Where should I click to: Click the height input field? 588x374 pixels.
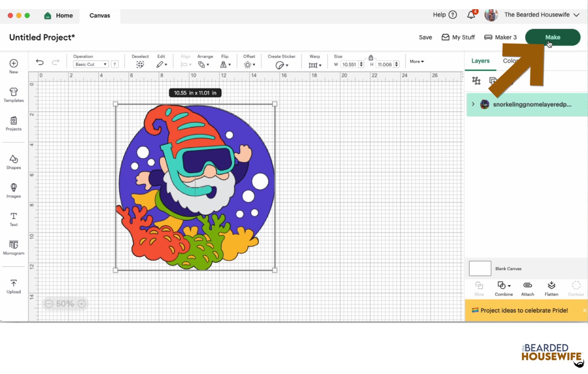click(x=384, y=64)
